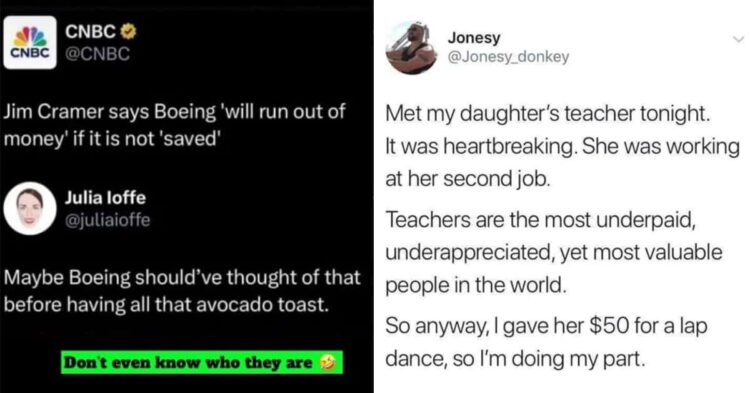750x393 pixels.
Task: Click the @Jonesy_donkey handle
Action: pos(508,57)
